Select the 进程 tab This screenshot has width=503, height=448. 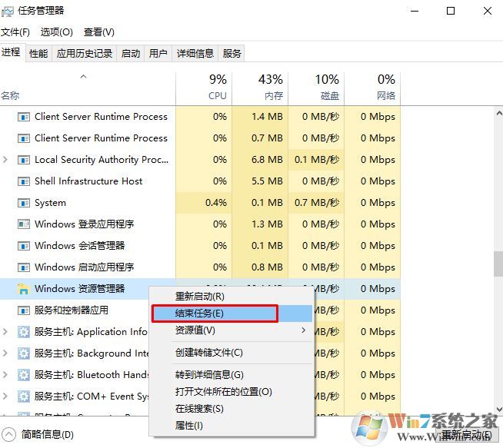12,52
